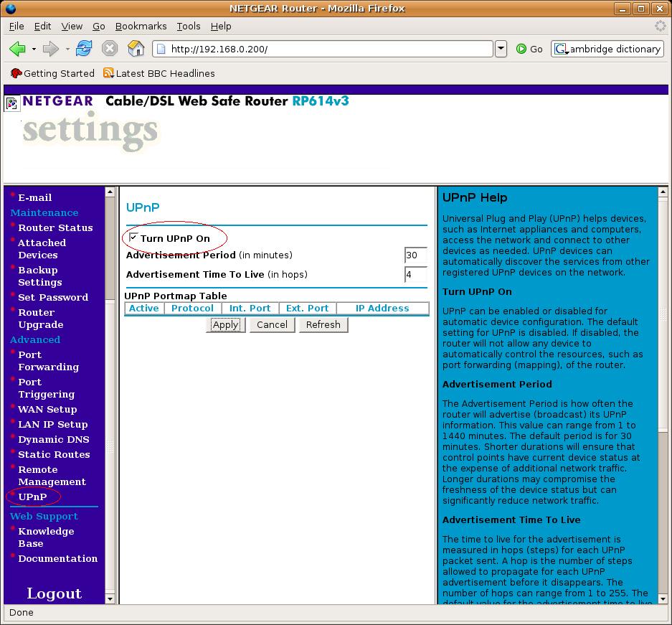Go to the Home page icon
Image resolution: width=672 pixels, height=625 pixels.
click(136, 49)
